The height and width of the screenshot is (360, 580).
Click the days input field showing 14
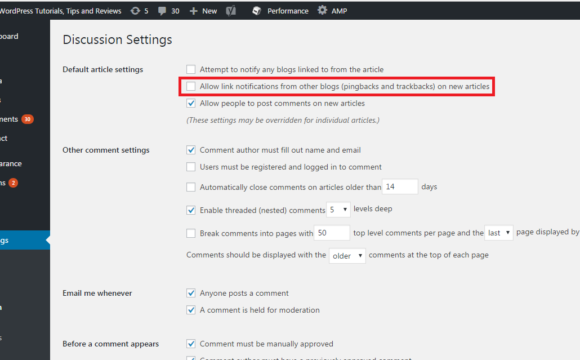coord(400,186)
